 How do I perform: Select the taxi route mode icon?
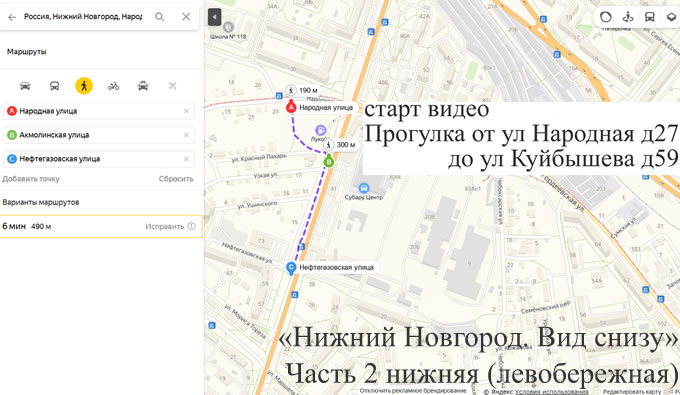[x=143, y=86]
